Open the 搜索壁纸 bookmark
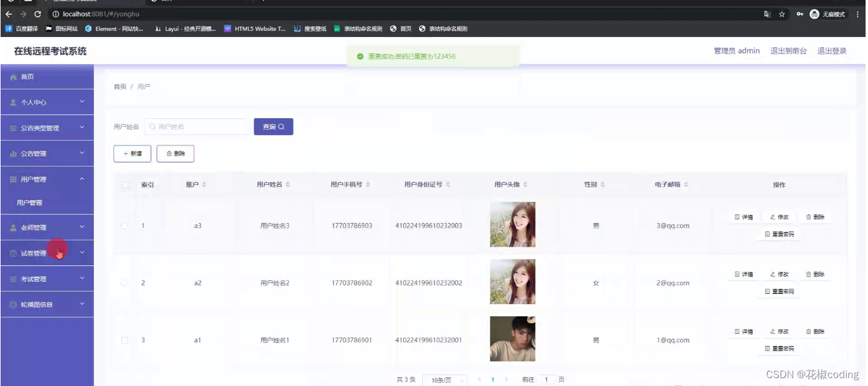 point(310,28)
